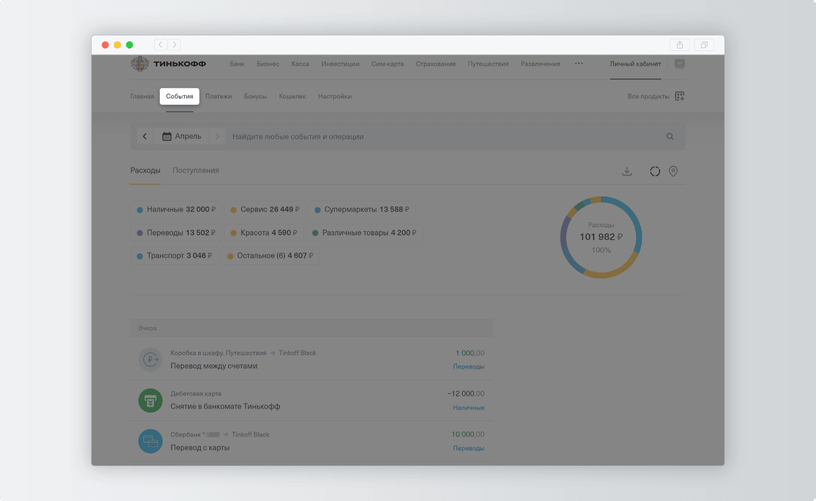Click the Наличные category link on −12 000,00 row

click(468, 407)
